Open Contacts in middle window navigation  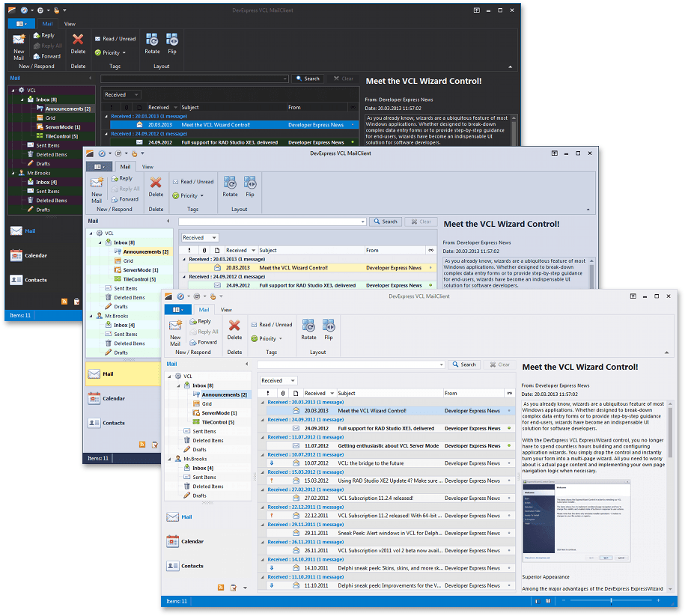tap(106, 423)
